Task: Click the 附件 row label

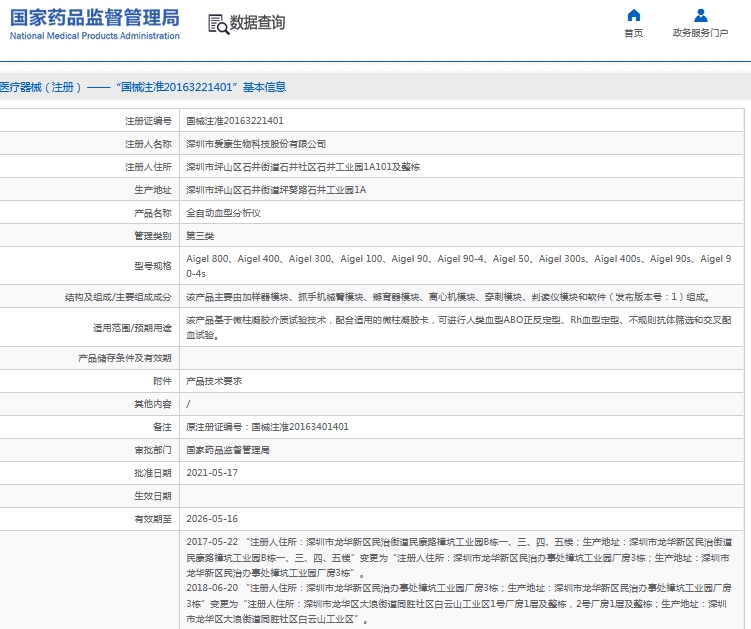Action: [162, 381]
